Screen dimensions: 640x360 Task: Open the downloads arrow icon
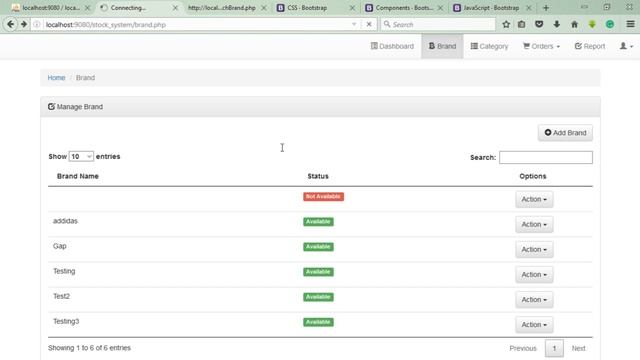557,24
